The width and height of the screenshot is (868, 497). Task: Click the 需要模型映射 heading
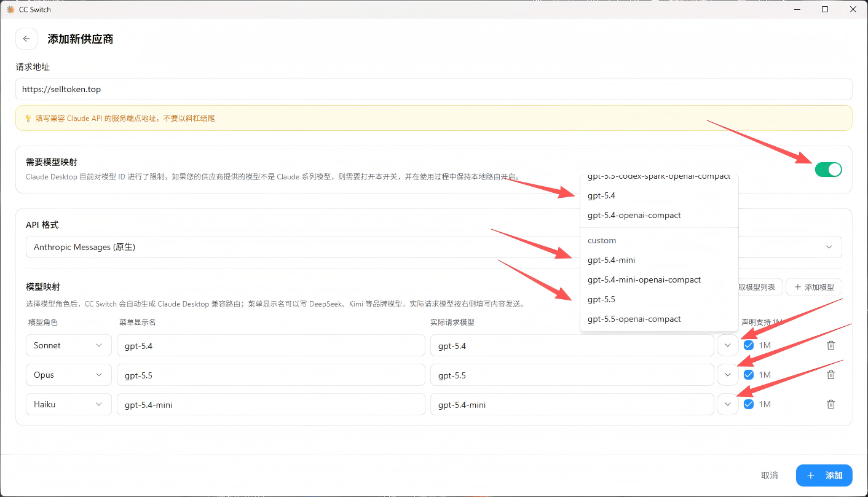[52, 162]
